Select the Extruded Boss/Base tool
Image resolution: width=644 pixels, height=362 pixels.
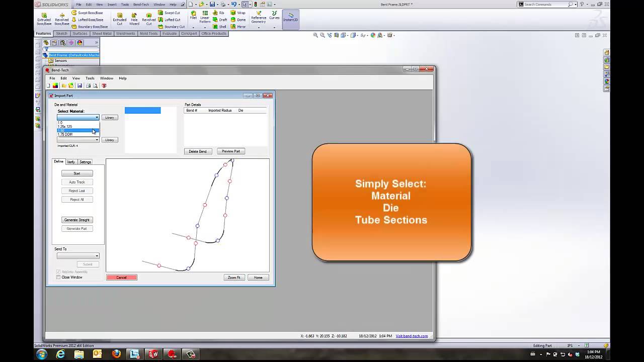coord(44,19)
